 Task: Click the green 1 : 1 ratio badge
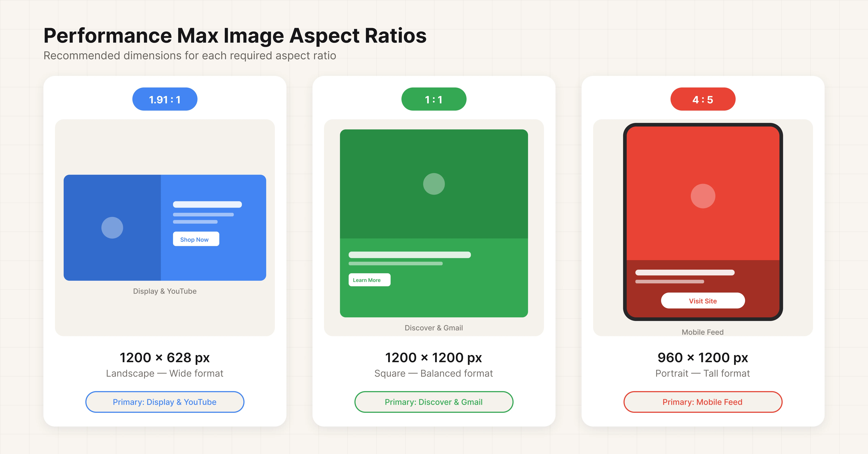[x=434, y=99]
